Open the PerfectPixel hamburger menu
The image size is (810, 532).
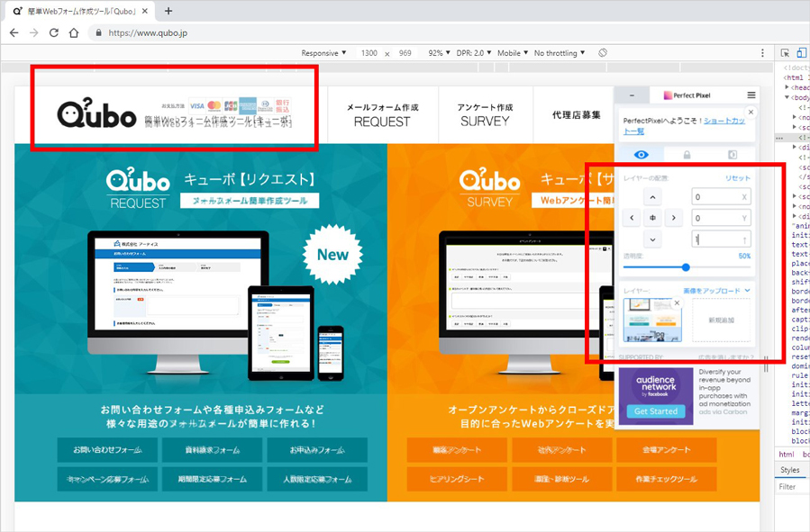tap(751, 95)
